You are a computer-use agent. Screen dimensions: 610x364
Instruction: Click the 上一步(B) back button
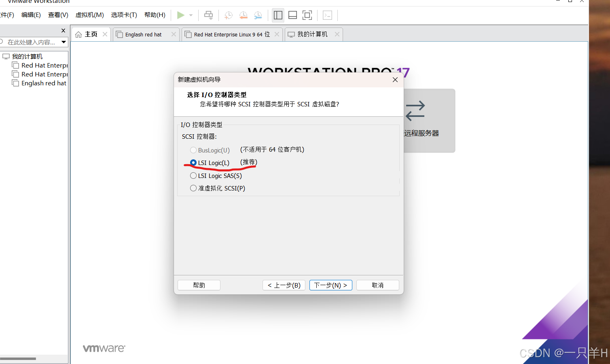tap(284, 285)
